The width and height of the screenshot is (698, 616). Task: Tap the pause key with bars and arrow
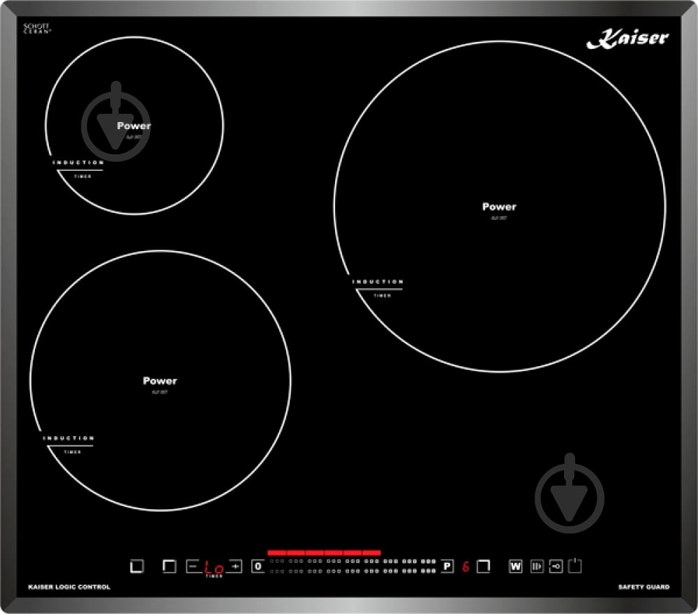point(537,566)
